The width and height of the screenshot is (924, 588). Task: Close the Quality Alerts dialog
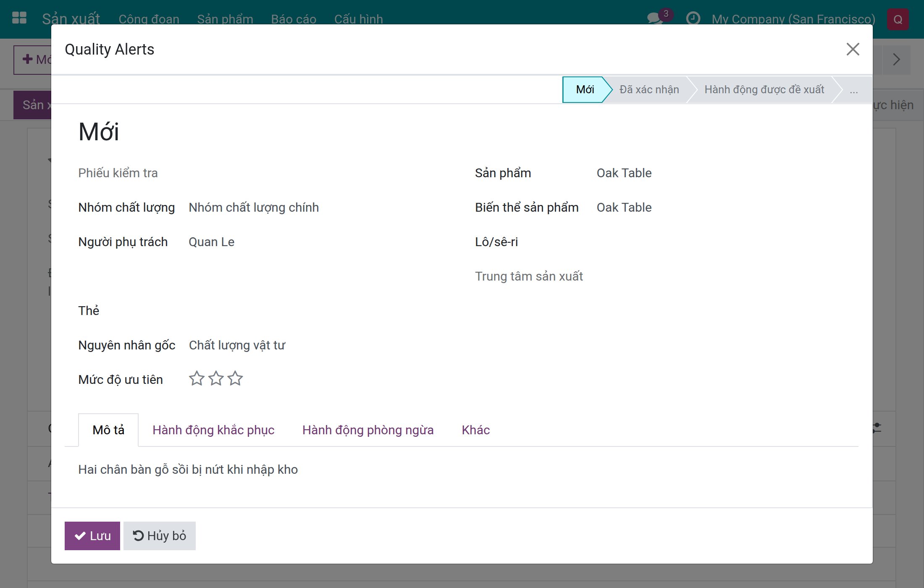click(x=853, y=49)
